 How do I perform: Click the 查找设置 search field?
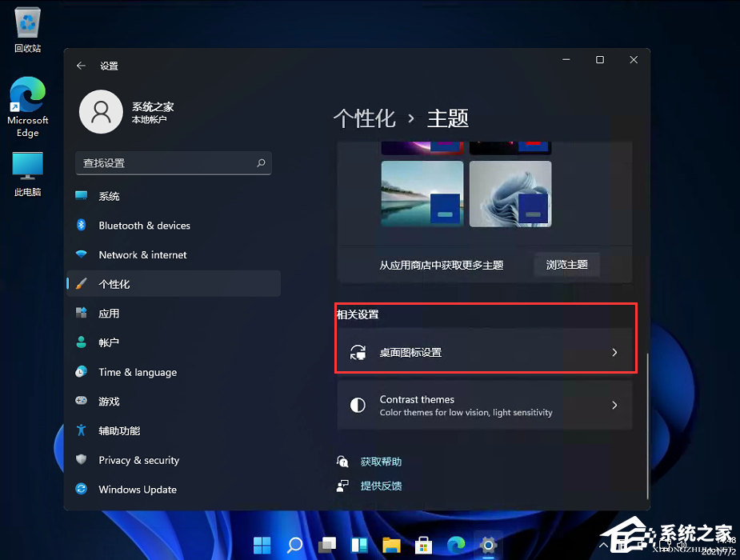click(173, 163)
